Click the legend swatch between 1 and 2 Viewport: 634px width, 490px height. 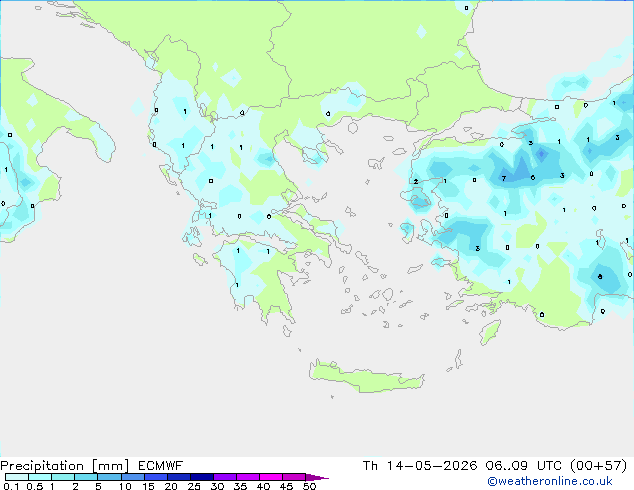coord(63,477)
